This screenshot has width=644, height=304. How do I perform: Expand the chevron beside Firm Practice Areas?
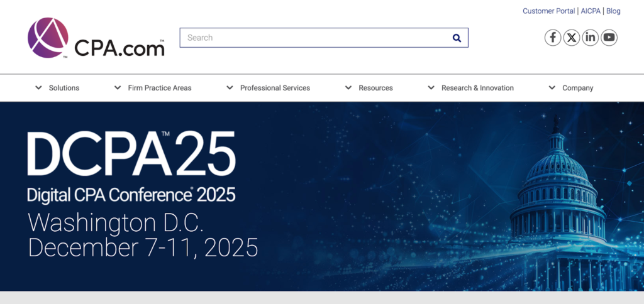point(118,88)
